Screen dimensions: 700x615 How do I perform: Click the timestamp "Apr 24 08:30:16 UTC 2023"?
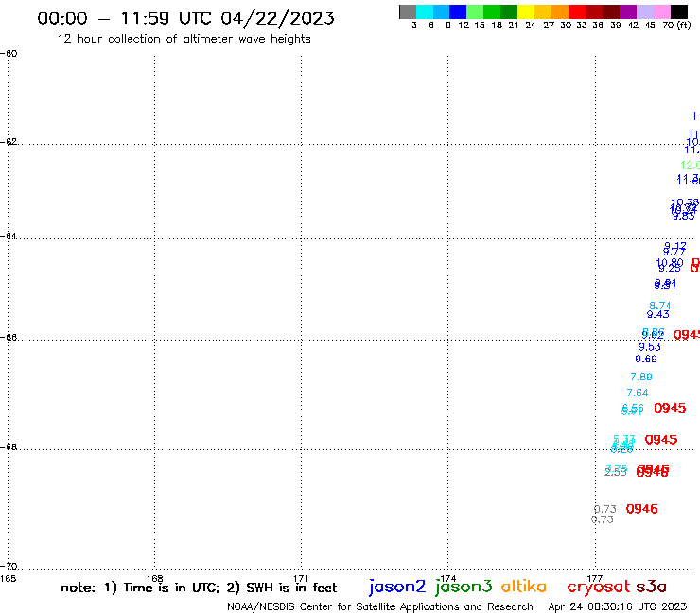(618, 606)
